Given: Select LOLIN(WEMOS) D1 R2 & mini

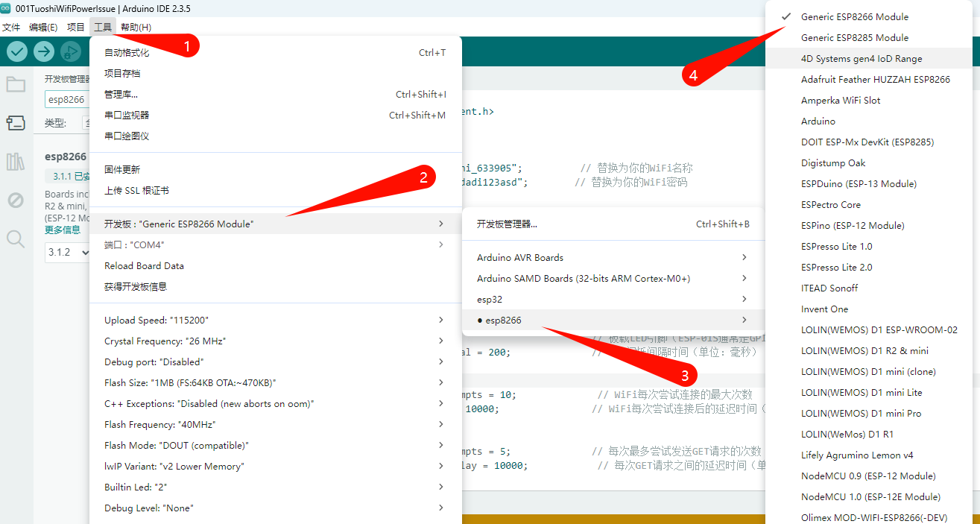Looking at the screenshot, I should [869, 351].
